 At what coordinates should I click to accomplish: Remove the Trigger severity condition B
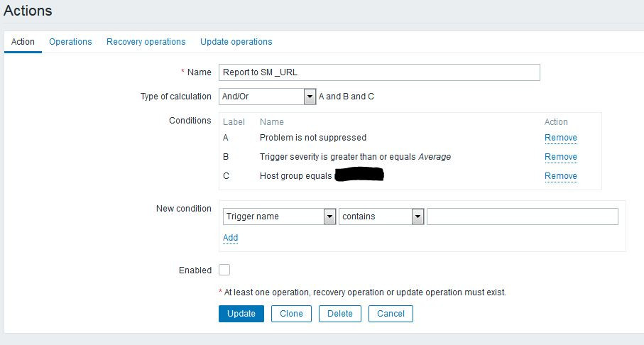[x=560, y=157]
